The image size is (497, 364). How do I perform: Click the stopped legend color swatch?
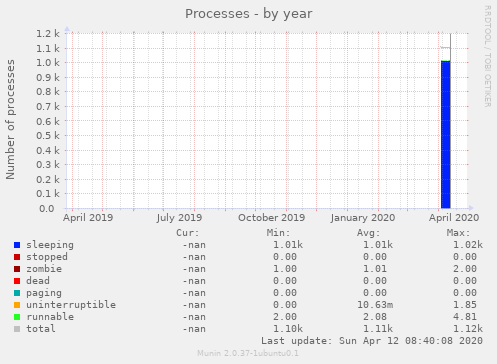(17, 257)
